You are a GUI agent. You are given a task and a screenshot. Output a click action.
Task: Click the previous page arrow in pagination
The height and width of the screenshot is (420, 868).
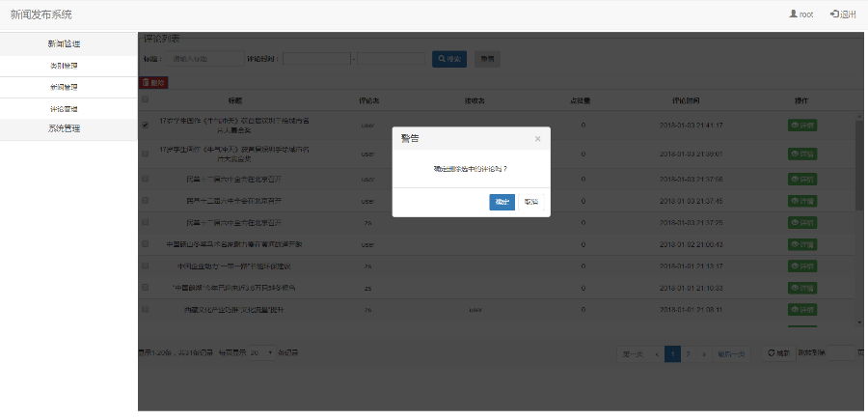point(657,354)
